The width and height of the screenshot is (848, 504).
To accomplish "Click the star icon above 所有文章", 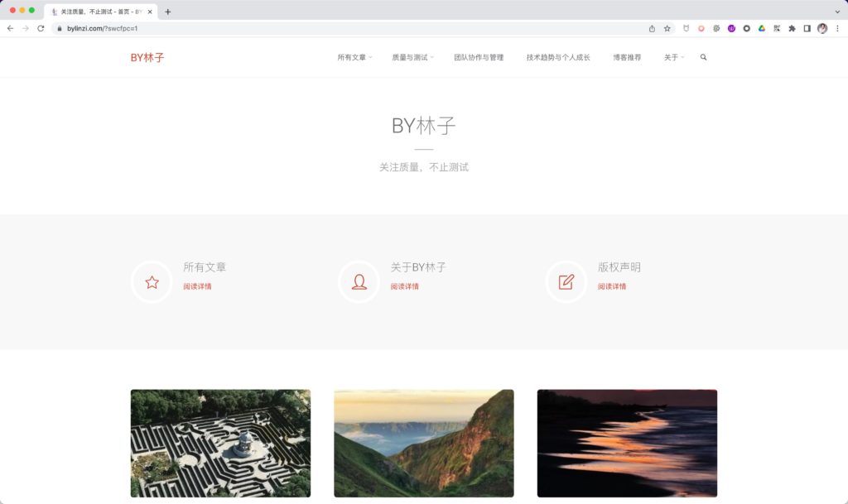I will (x=151, y=281).
